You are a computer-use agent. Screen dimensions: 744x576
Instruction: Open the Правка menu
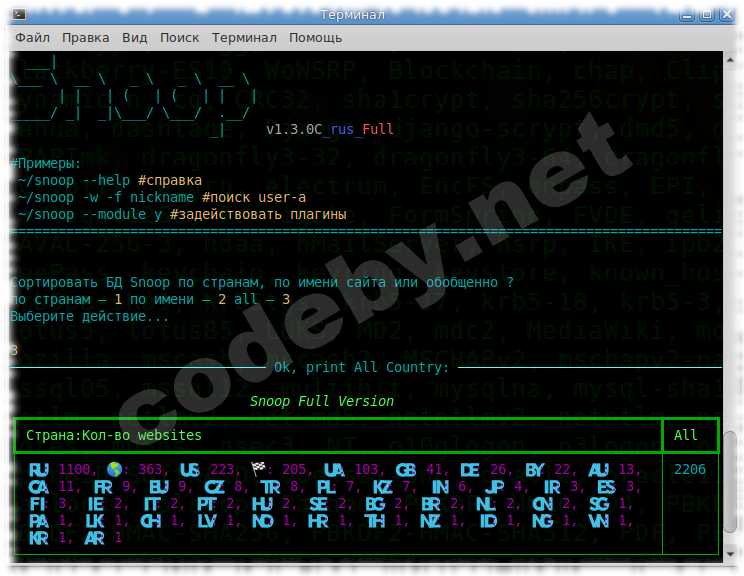[85, 37]
